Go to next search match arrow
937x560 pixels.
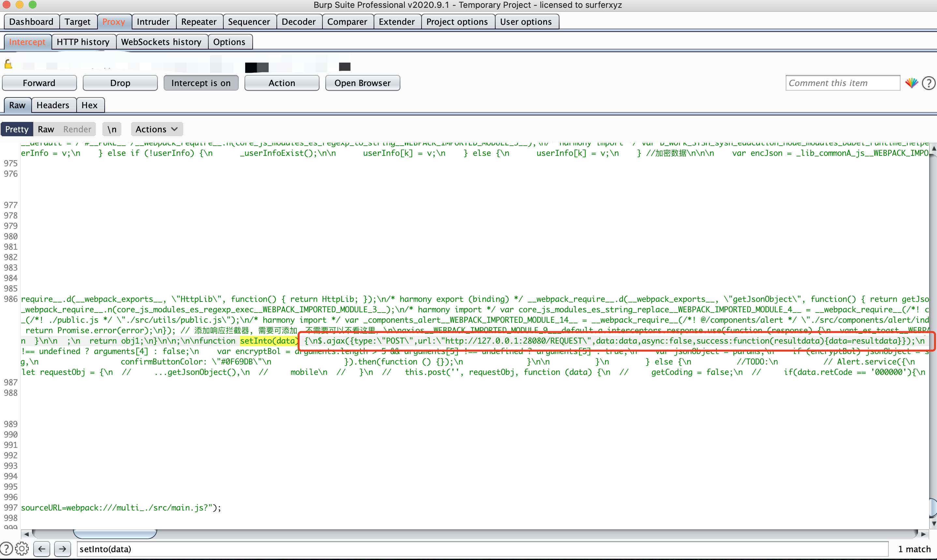tap(63, 549)
